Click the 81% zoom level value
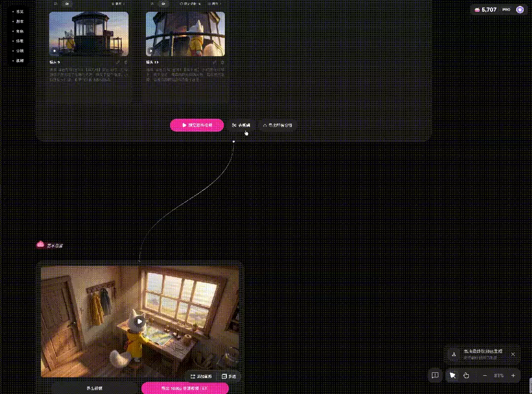532x394 pixels. click(499, 375)
